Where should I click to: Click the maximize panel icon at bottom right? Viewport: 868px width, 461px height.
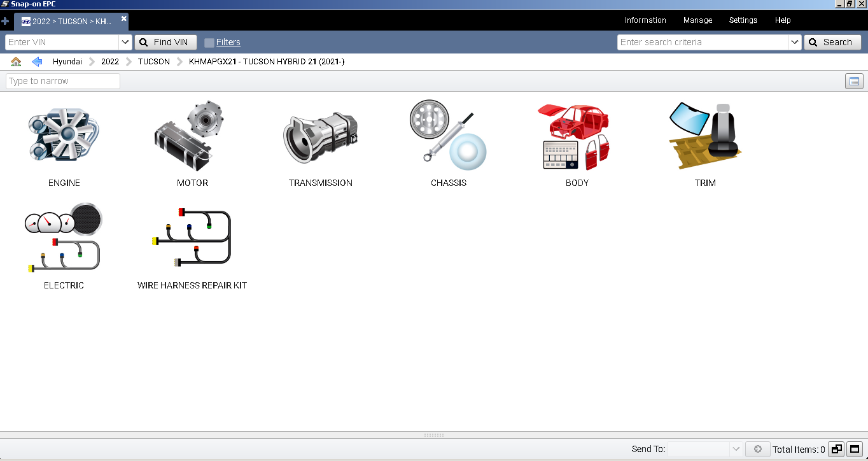pos(855,449)
